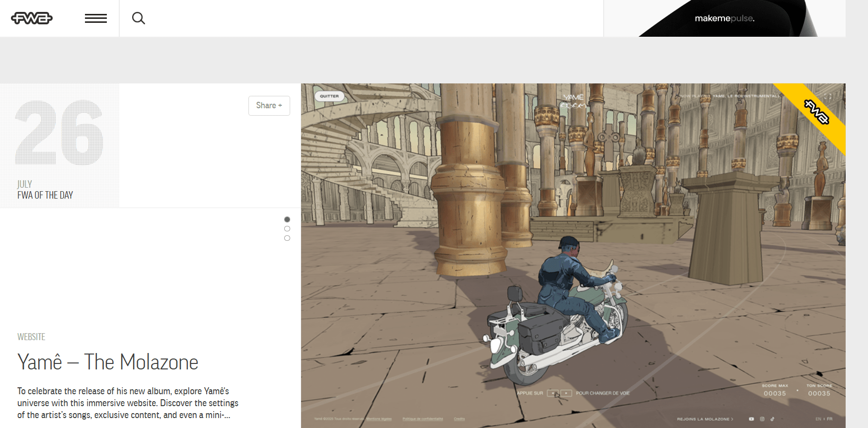The image size is (868, 428).
Task: Open the Yamê – The Molazone title
Action: pyautogui.click(x=108, y=362)
